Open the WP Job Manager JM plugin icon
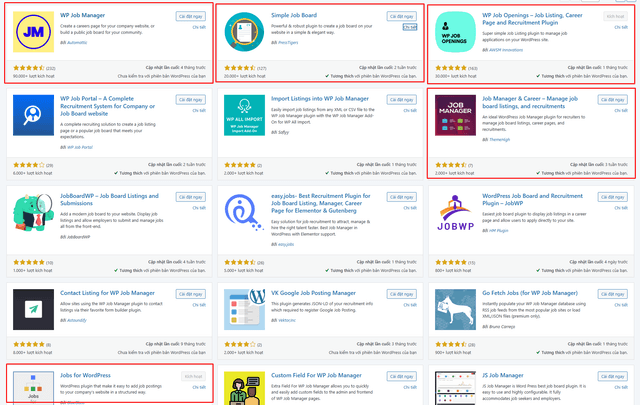640x405 pixels. pyautogui.click(x=33, y=32)
